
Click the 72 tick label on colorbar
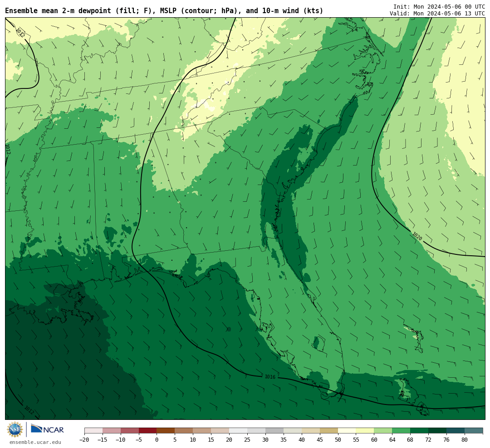429,440
